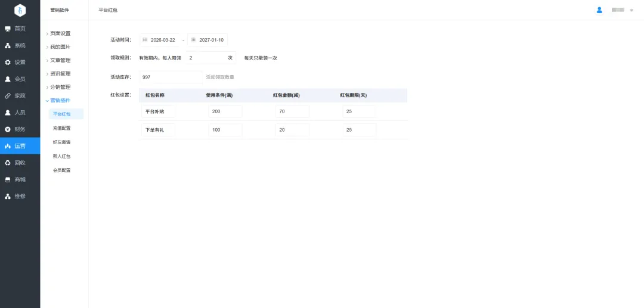Open the 新人红包 submenu item
The width and height of the screenshot is (644, 308).
click(61, 156)
